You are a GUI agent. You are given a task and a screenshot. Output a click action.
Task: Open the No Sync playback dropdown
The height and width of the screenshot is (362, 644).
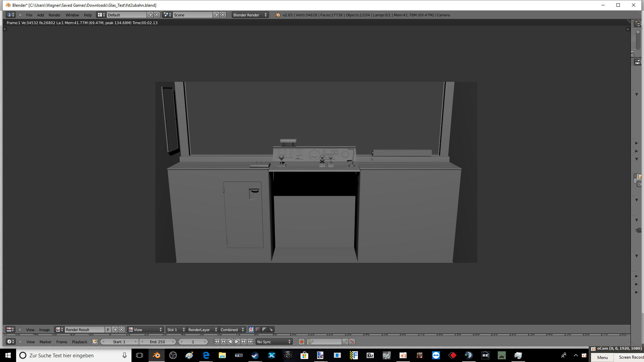pyautogui.click(x=274, y=342)
